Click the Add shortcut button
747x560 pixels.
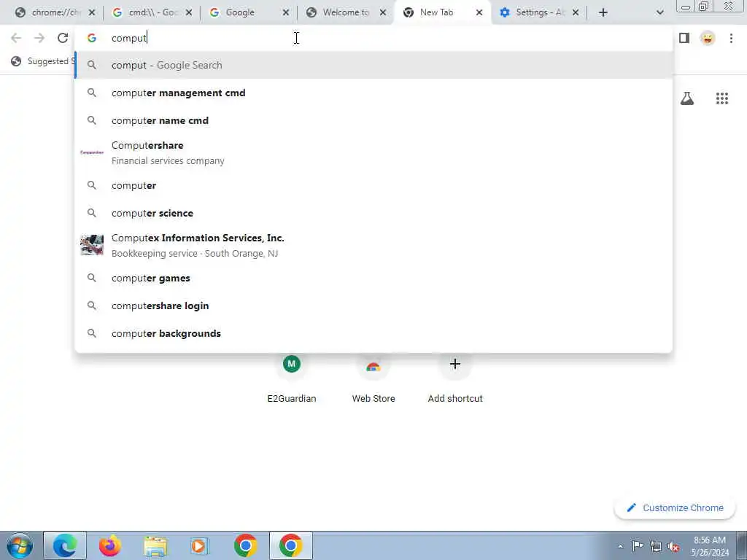[455, 378]
